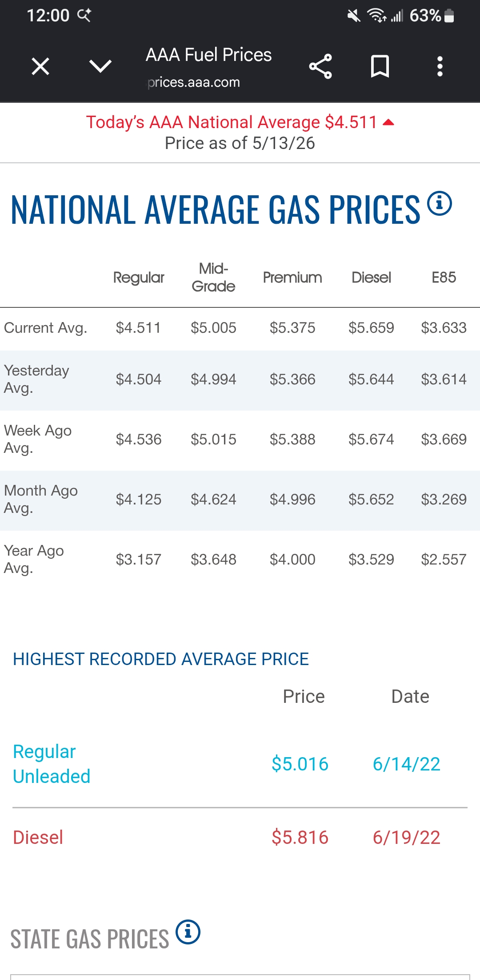Select the E85 column header

(444, 278)
